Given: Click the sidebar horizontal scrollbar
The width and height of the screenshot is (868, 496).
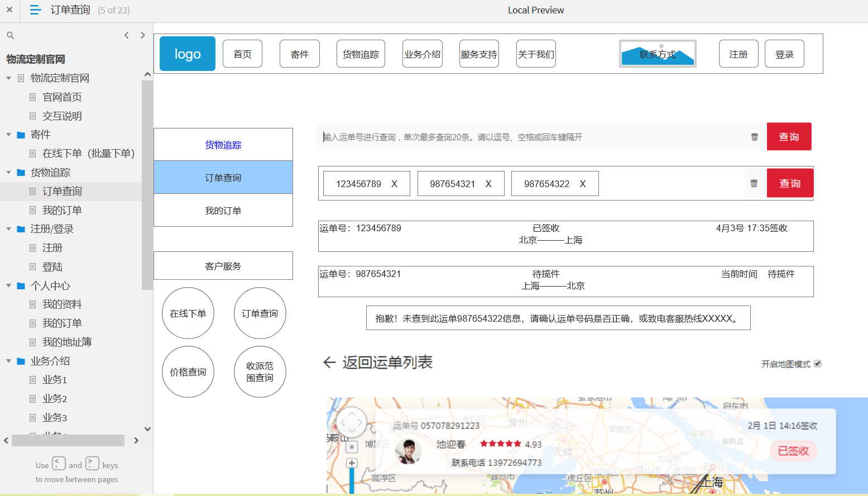Looking at the screenshot, I should pos(68,440).
